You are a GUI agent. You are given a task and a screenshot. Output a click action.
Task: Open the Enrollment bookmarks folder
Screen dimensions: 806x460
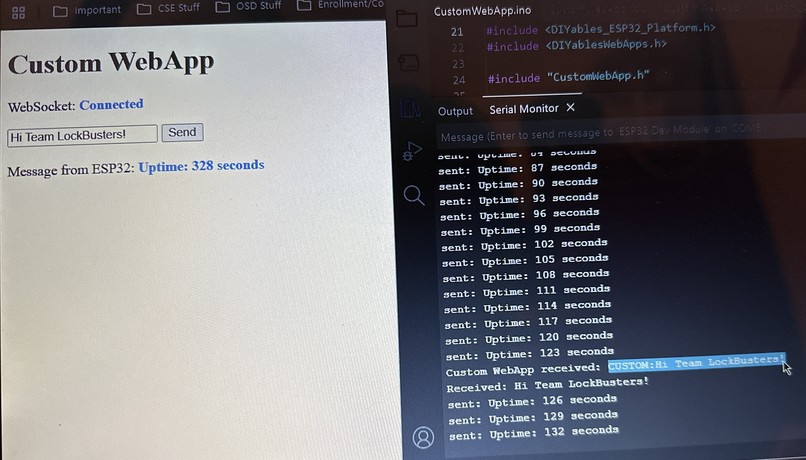tap(340, 5)
